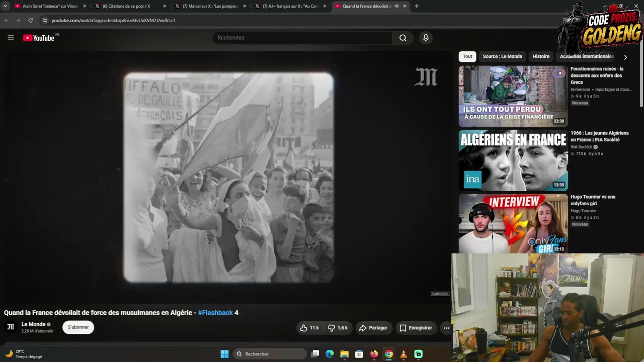This screenshot has height=362, width=644.
Task: Expand the browser tab search dropdown
Action: (5, 6)
